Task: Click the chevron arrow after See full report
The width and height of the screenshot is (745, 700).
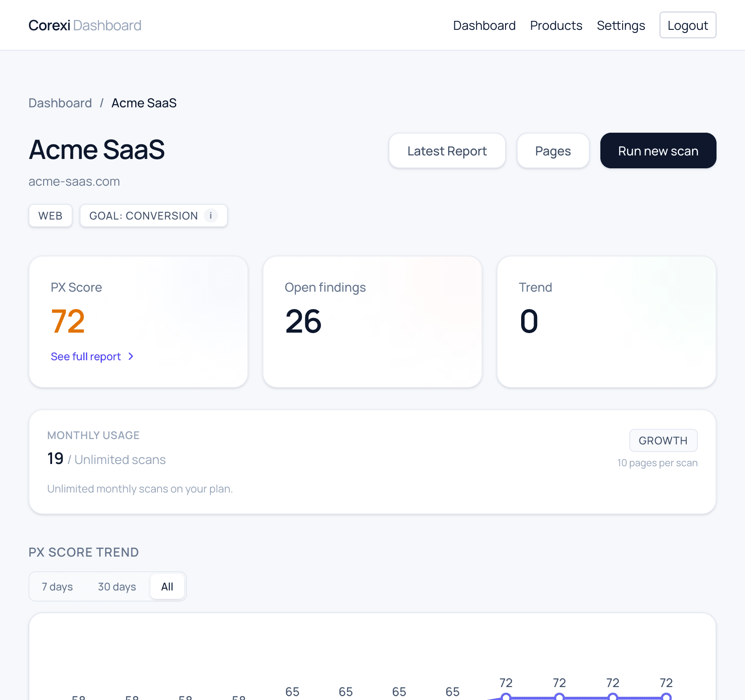Action: [131, 356]
